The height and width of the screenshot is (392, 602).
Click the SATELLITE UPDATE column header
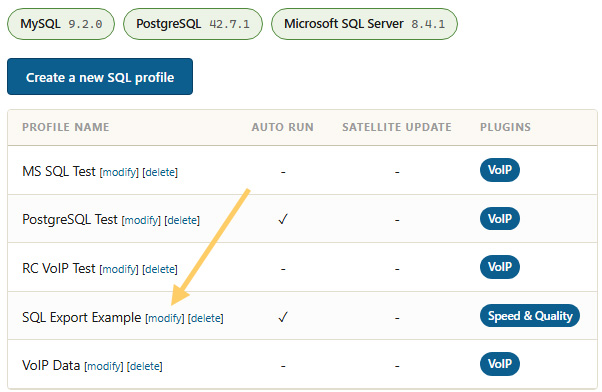pos(397,127)
